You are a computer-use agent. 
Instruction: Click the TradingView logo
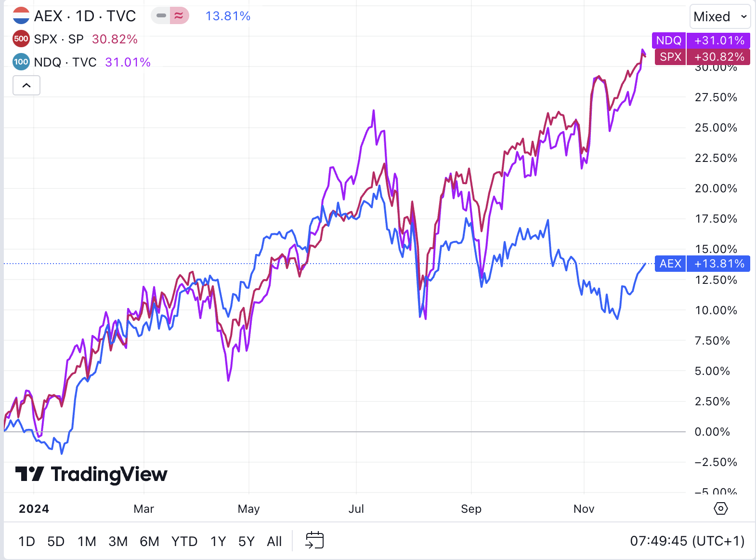click(x=91, y=474)
